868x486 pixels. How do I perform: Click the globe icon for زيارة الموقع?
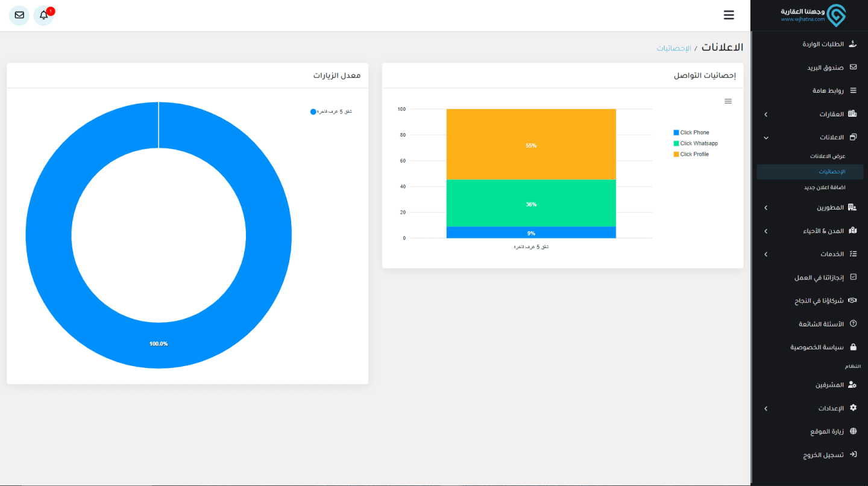(x=853, y=432)
